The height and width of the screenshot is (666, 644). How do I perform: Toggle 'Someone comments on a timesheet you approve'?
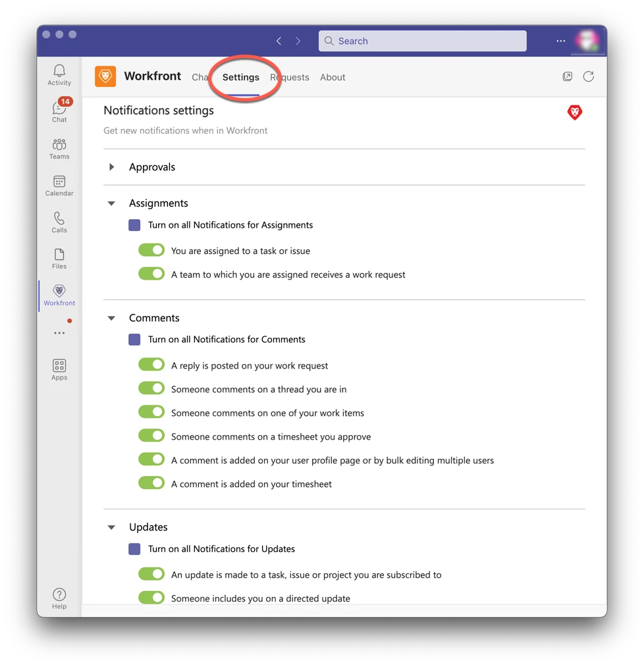[x=151, y=436]
